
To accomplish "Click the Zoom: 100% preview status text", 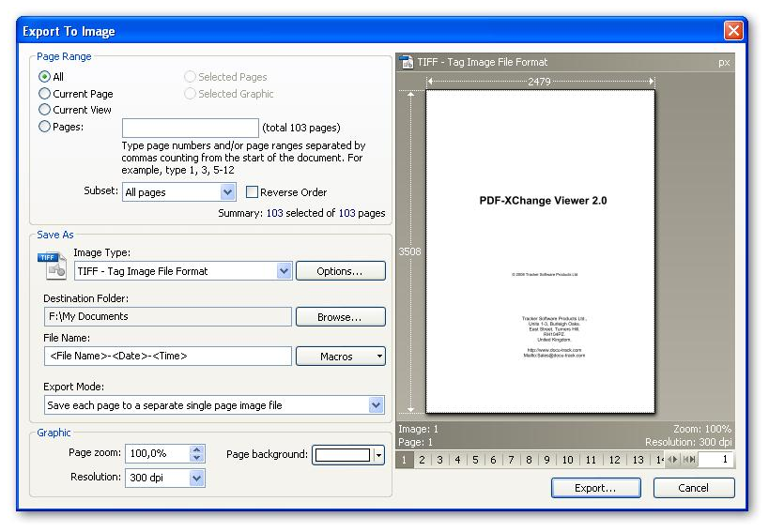I will 702,429.
